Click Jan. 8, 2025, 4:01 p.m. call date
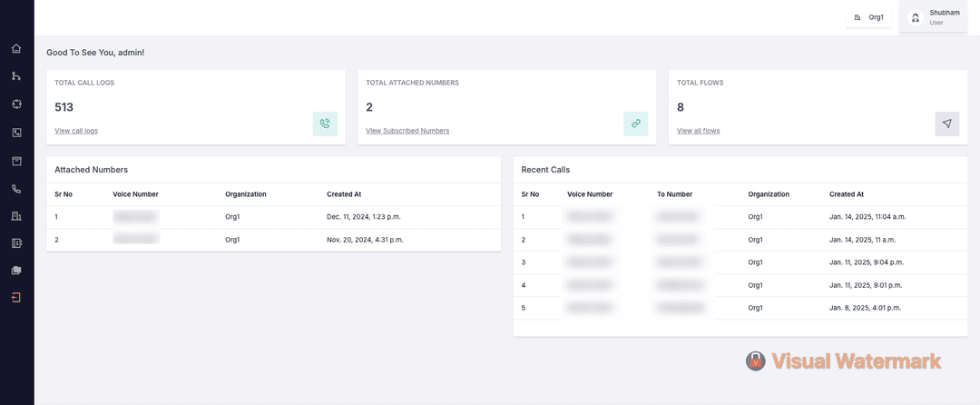 pyautogui.click(x=865, y=308)
